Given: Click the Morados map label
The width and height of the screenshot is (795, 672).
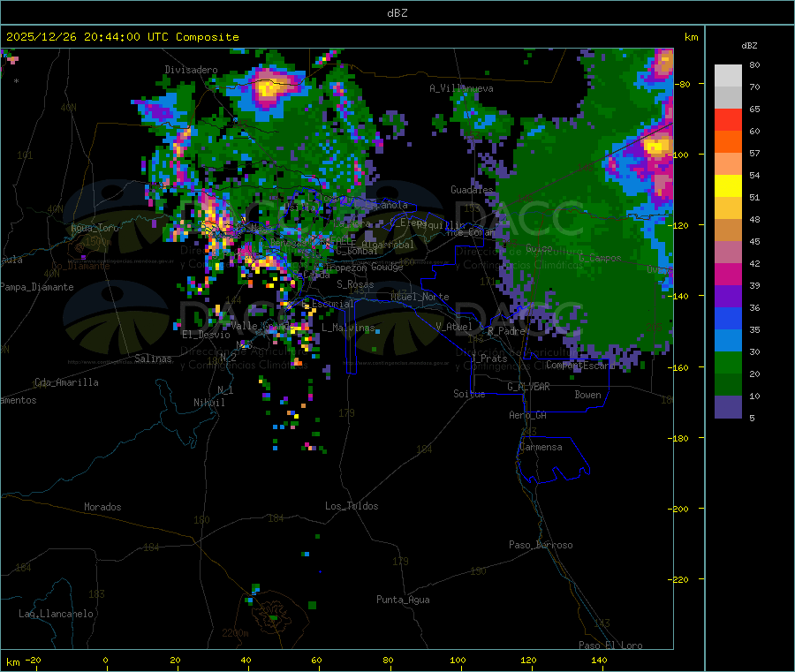Looking at the screenshot, I should click(102, 507).
